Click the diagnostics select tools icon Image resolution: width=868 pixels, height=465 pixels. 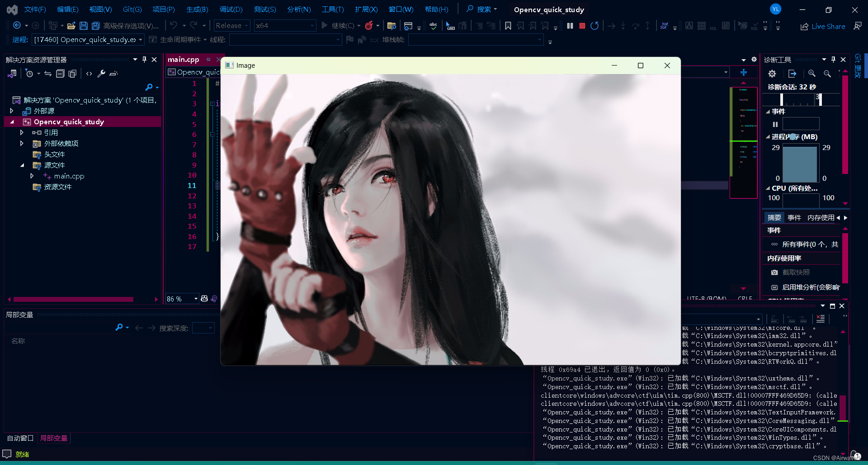pos(792,73)
